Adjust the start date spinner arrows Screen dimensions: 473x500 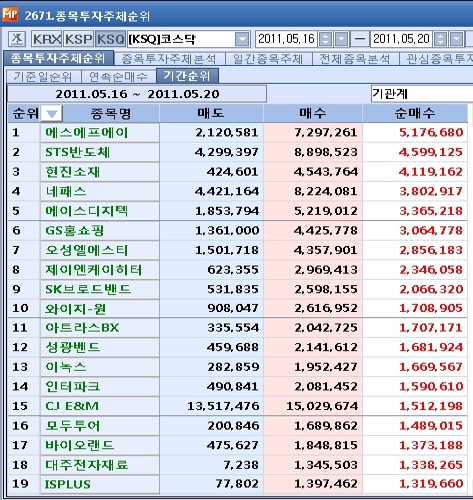coord(325,40)
